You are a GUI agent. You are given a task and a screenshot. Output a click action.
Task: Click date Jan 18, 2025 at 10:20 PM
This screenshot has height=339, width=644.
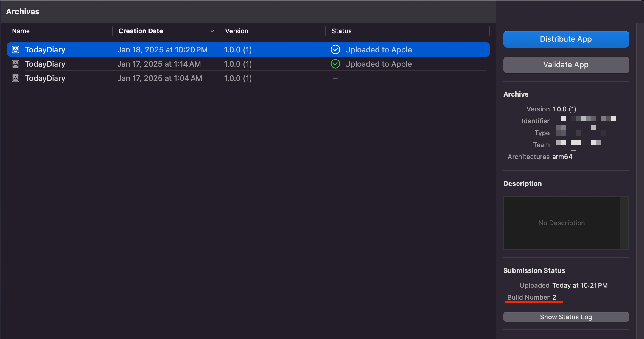click(x=162, y=50)
